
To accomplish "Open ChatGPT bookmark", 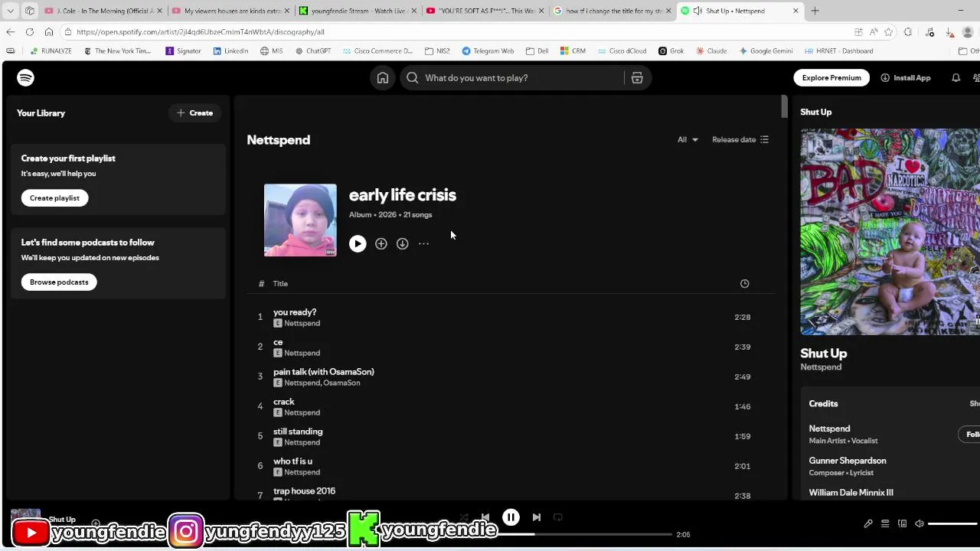I will click(313, 51).
